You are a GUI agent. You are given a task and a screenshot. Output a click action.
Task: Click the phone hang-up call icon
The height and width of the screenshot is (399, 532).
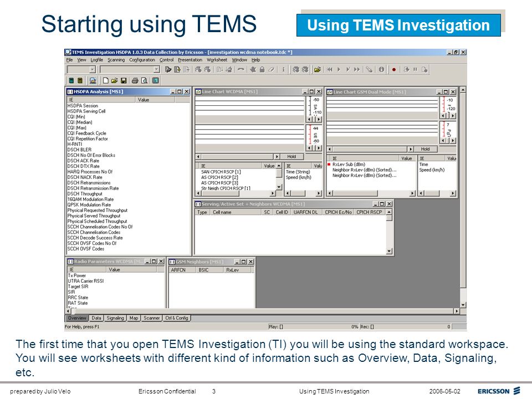click(241, 70)
